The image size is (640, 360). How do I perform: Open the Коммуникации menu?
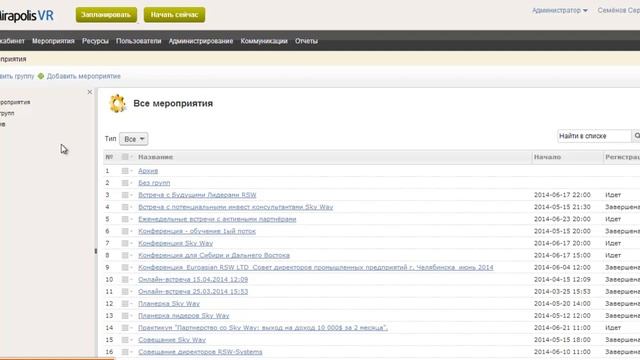click(264, 41)
